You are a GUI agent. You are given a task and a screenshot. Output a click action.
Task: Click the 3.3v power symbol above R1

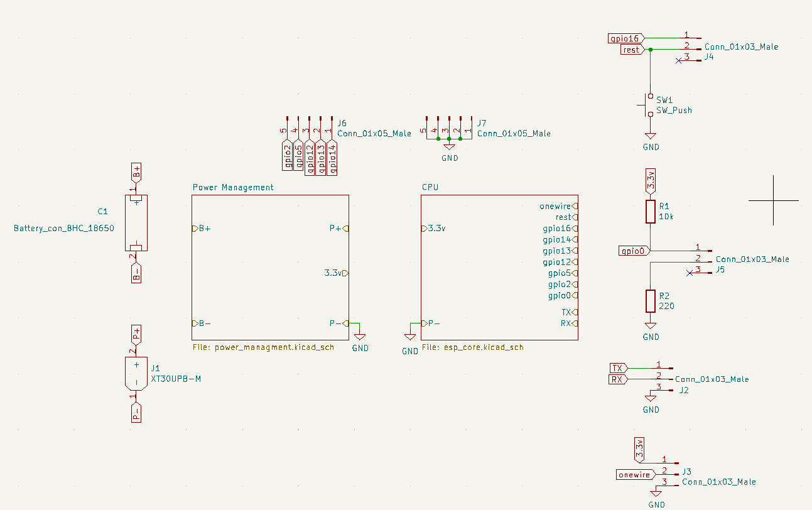(x=651, y=179)
